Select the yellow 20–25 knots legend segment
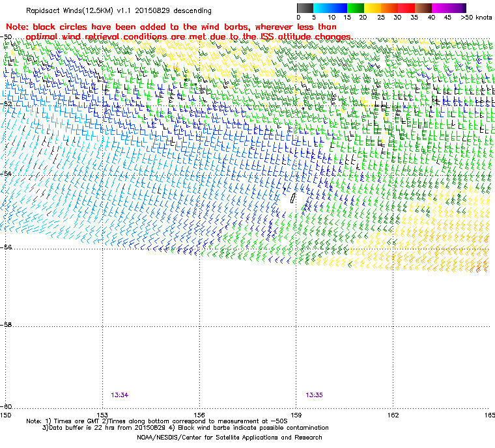This screenshot has height=448, width=495. tap(373, 8)
